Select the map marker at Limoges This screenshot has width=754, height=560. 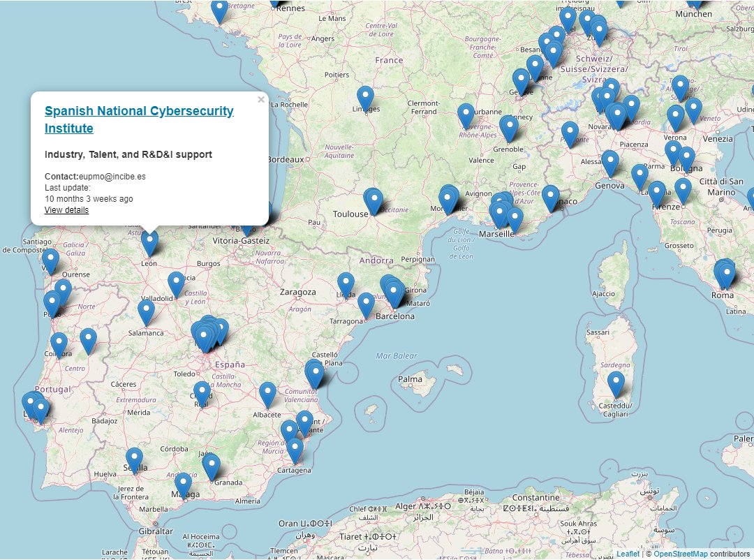coord(365,100)
